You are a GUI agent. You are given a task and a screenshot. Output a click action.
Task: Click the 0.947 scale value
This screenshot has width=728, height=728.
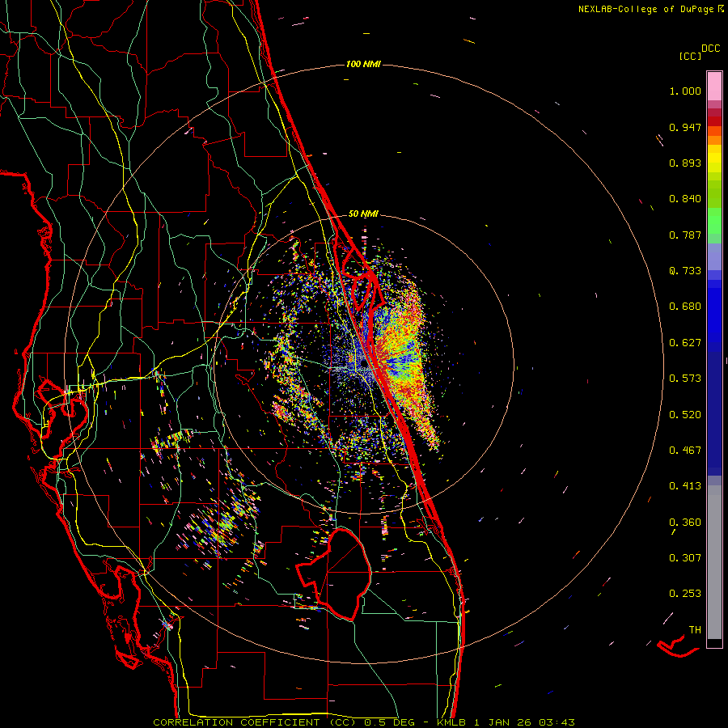point(685,127)
